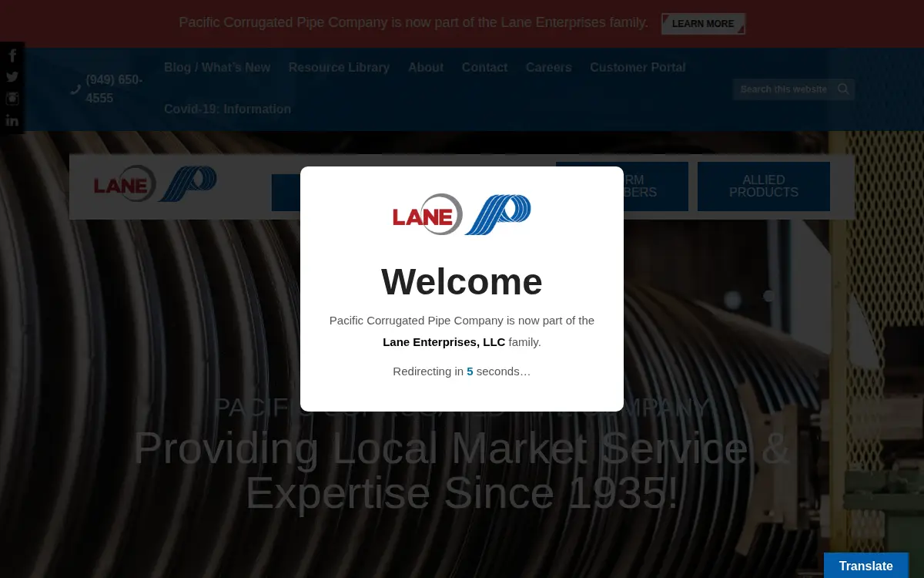
Task: Open the Twitter social icon
Action: click(x=12, y=77)
